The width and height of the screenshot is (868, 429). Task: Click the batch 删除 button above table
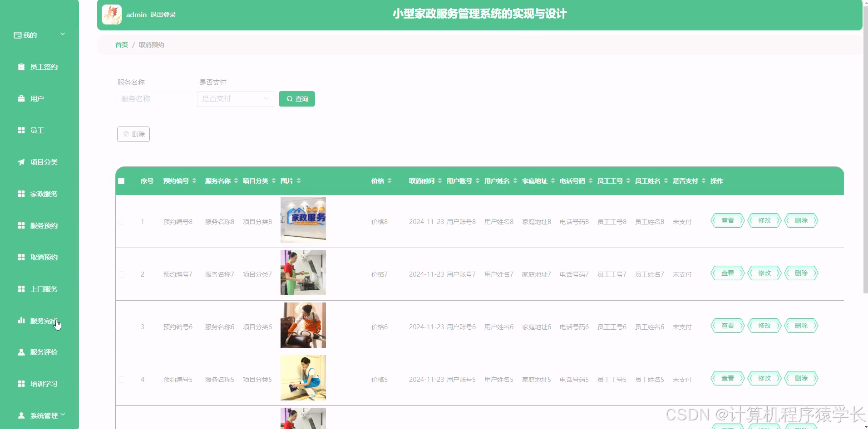pyautogui.click(x=133, y=134)
